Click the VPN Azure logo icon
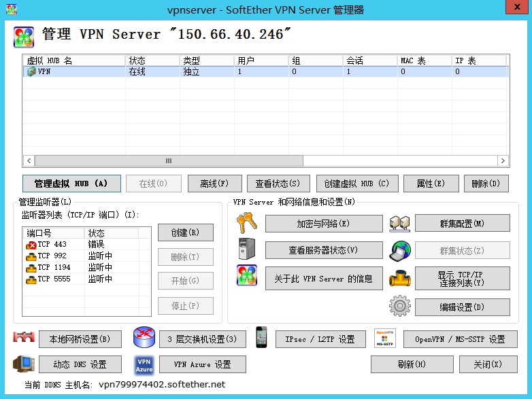Image resolution: width=532 pixels, height=399 pixels. [144, 365]
